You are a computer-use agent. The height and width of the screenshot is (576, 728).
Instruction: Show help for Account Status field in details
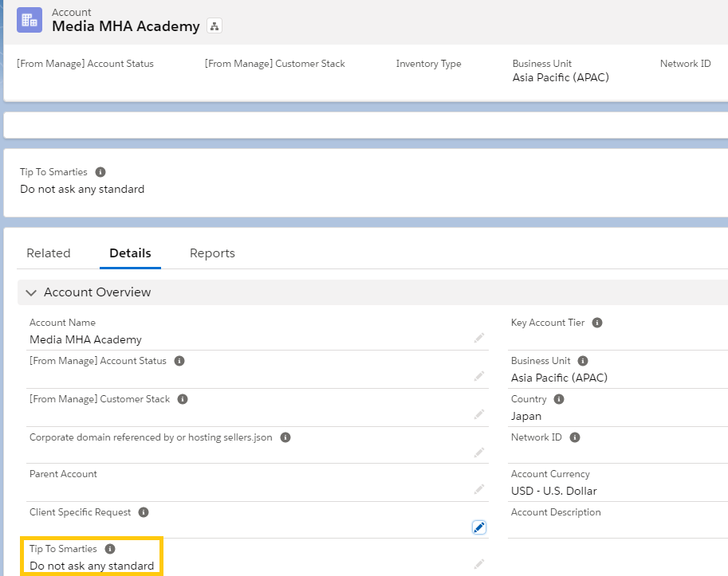[179, 361]
